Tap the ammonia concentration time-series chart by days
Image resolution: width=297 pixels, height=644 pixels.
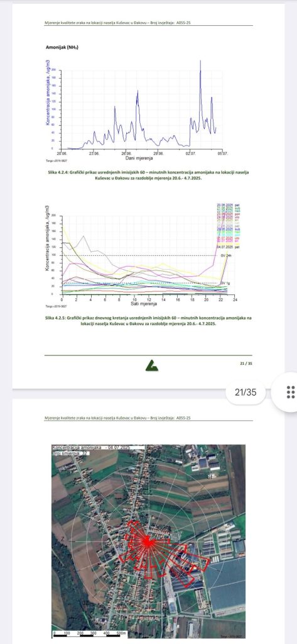pos(137,109)
